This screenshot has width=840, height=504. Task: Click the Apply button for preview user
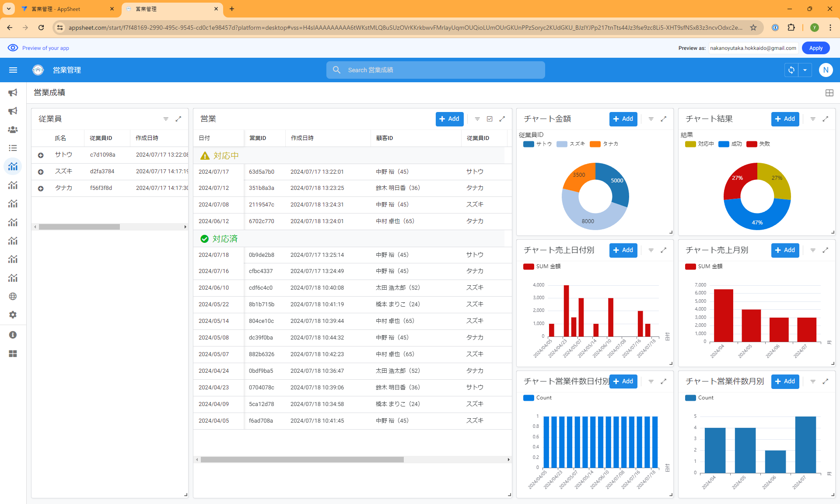pyautogui.click(x=815, y=48)
